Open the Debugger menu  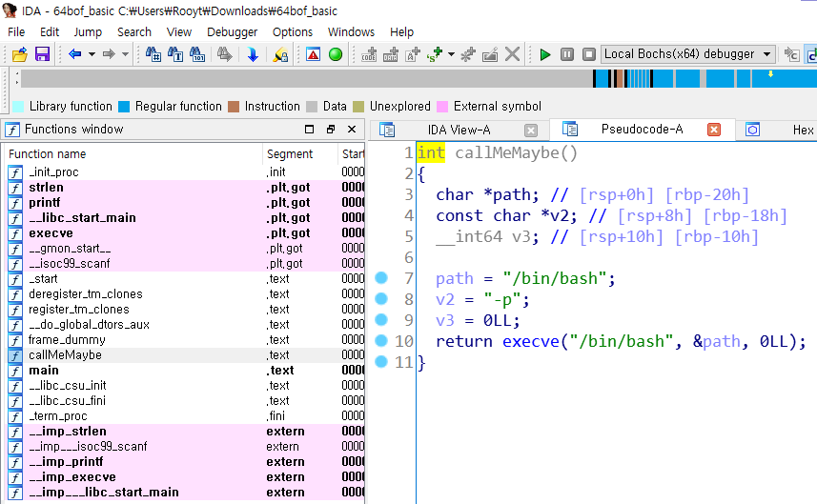(x=232, y=32)
